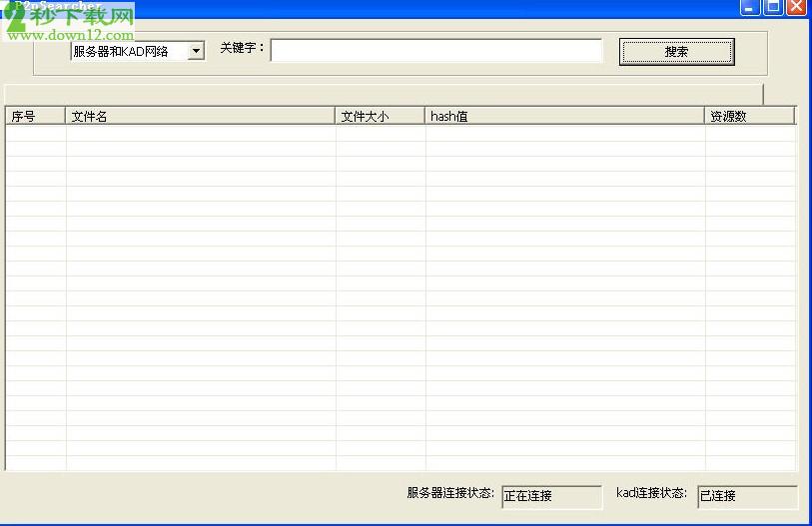Click the 已连接 kad status field
Viewport: 812px width, 526px height.
[x=747, y=496]
